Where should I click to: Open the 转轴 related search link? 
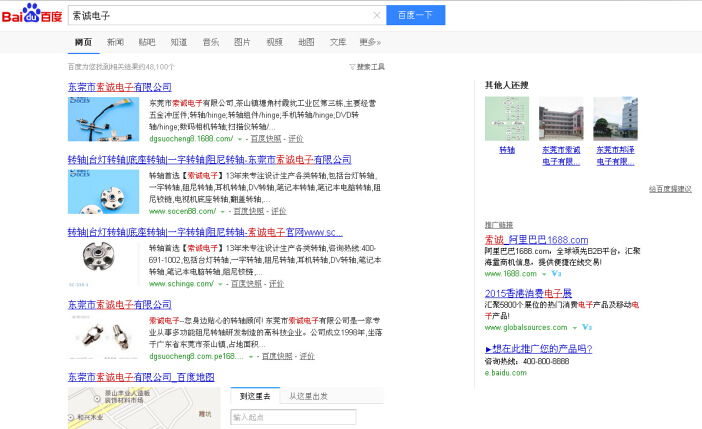pyautogui.click(x=507, y=150)
